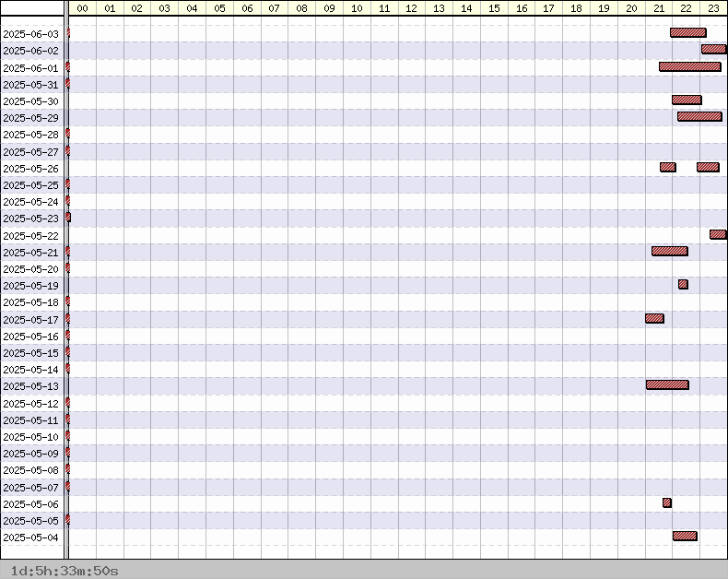The image size is (728, 579).
Task: Select the 2025-05-26 bar at hour 21
Action: click(668, 167)
